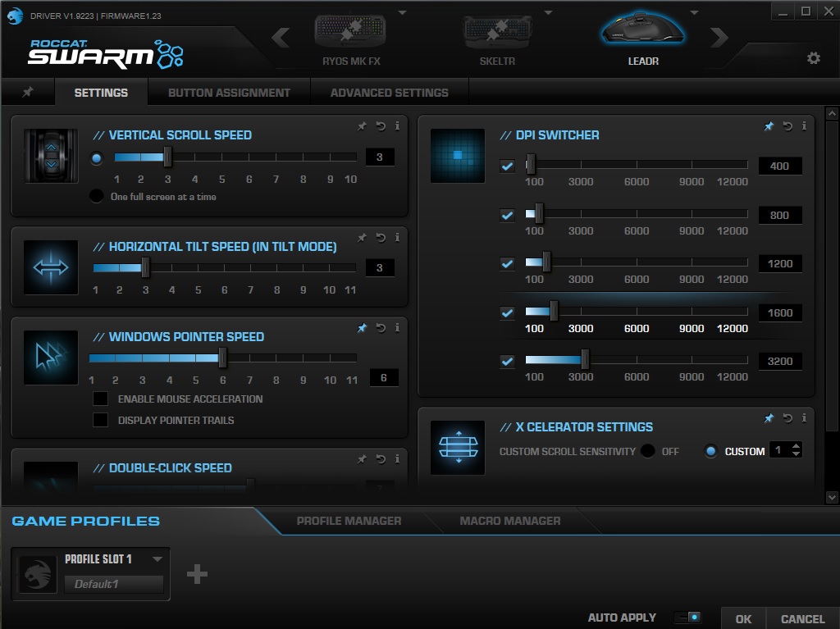The height and width of the screenshot is (629, 840).
Task: Click the Horizontal Tilt Speed slider handle
Action: (x=145, y=267)
